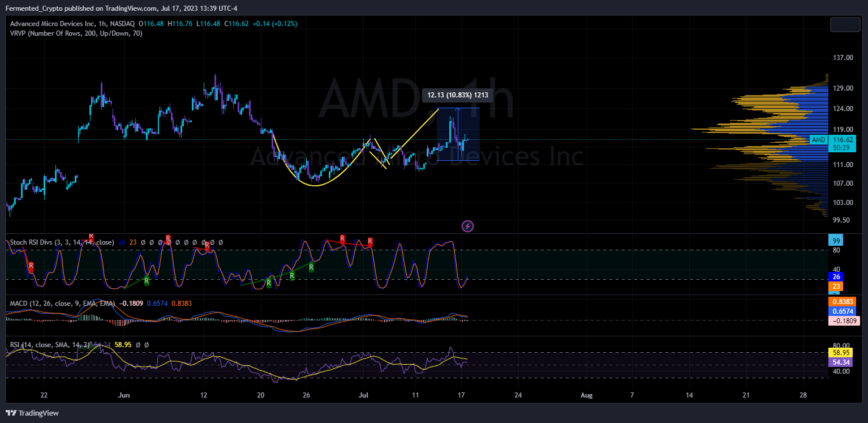Click the VRVP indicator legend label
868x423 pixels.
[76, 33]
